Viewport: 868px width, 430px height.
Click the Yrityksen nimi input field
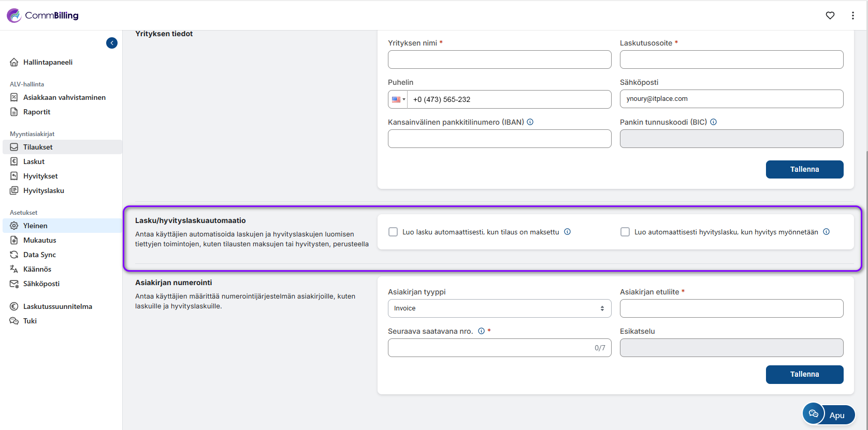[499, 60]
